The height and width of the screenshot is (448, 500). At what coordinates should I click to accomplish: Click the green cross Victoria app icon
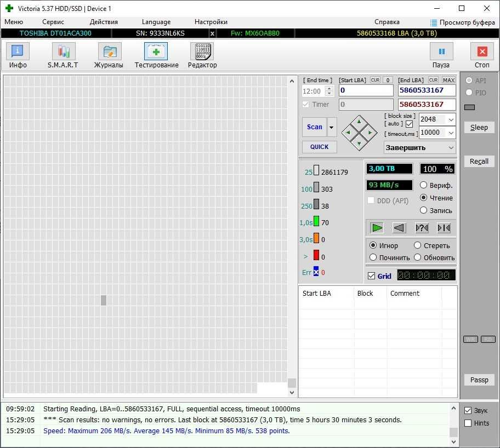(9, 8)
